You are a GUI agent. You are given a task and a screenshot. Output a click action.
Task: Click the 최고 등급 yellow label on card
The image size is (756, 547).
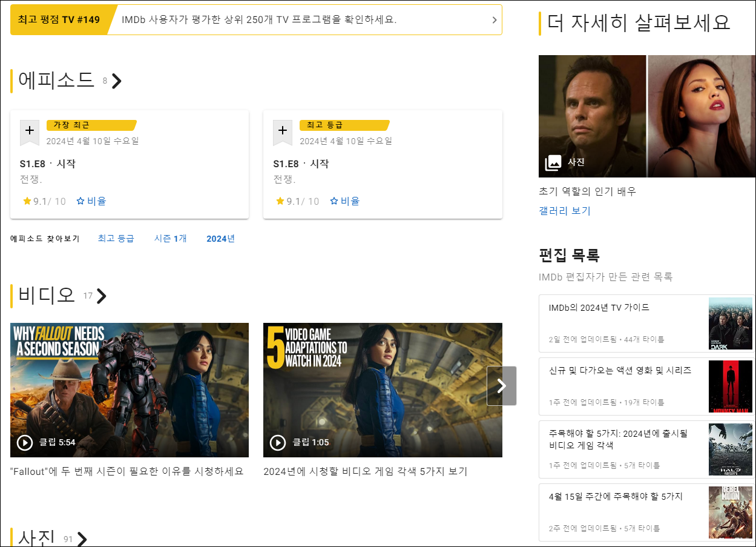tap(344, 125)
